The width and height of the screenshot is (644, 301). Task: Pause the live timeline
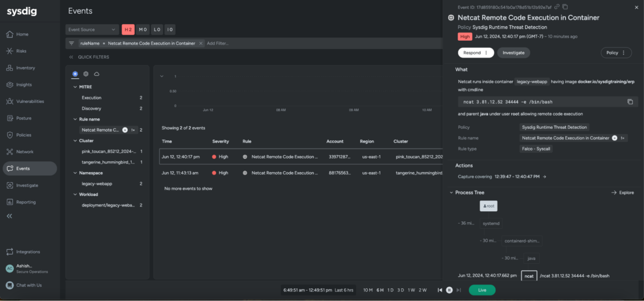[449, 290]
